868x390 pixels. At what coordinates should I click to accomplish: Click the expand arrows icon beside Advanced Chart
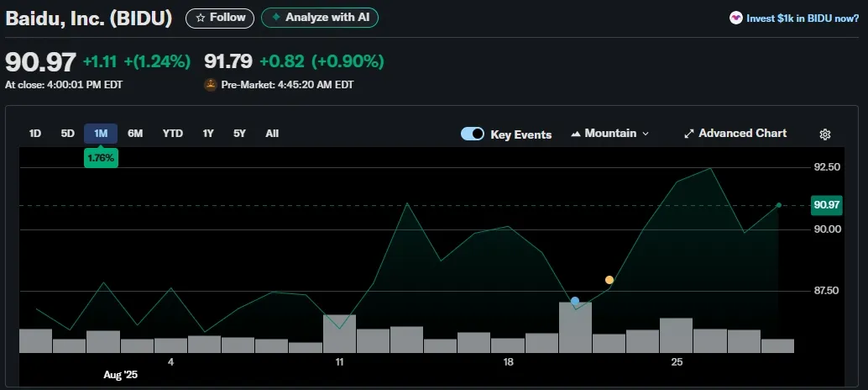688,134
